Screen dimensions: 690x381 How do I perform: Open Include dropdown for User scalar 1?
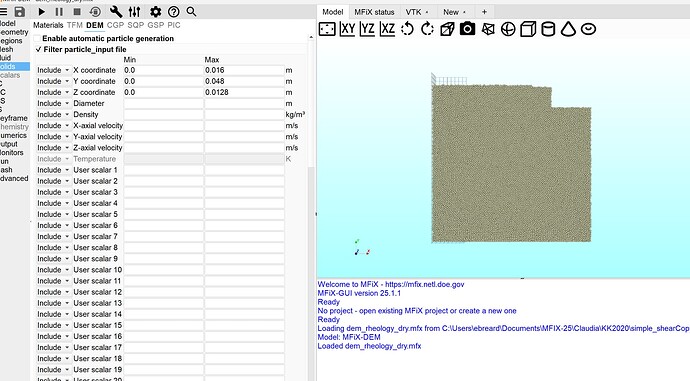(x=53, y=170)
